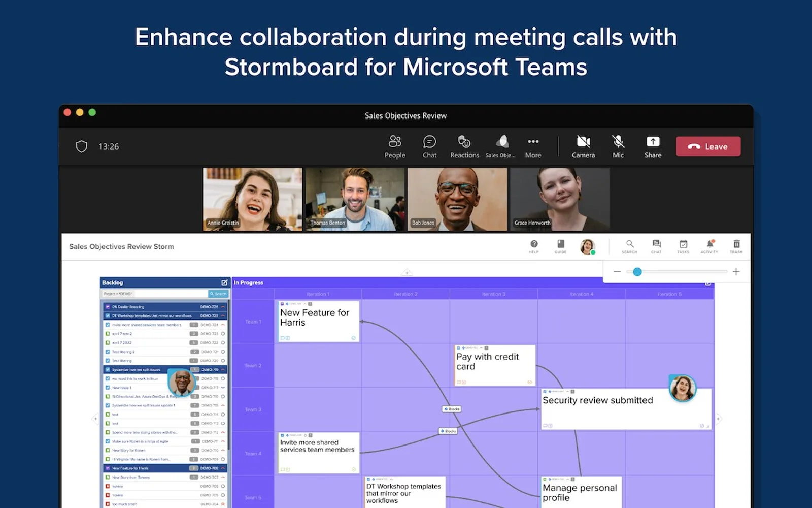
Task: Open the Tasks panel
Action: click(683, 246)
